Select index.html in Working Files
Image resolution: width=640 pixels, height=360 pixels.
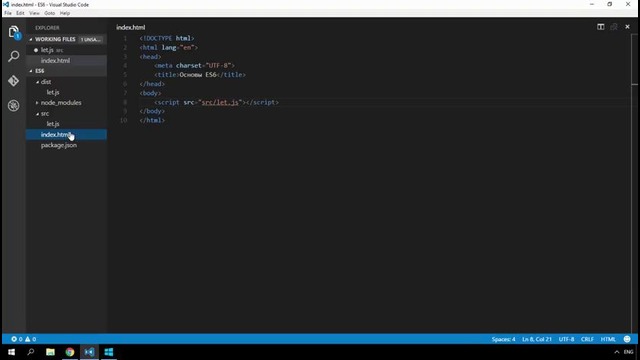tap(67, 60)
